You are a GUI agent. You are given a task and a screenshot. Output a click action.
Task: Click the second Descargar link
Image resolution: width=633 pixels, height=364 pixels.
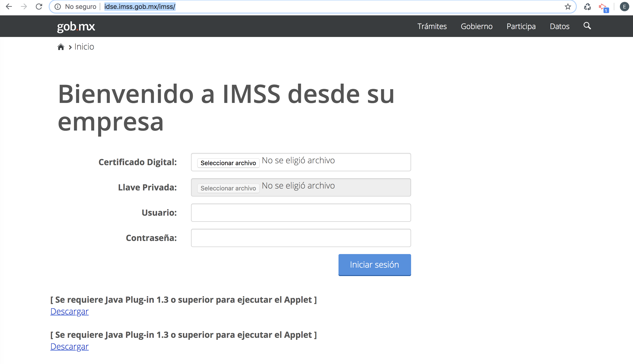(70, 346)
